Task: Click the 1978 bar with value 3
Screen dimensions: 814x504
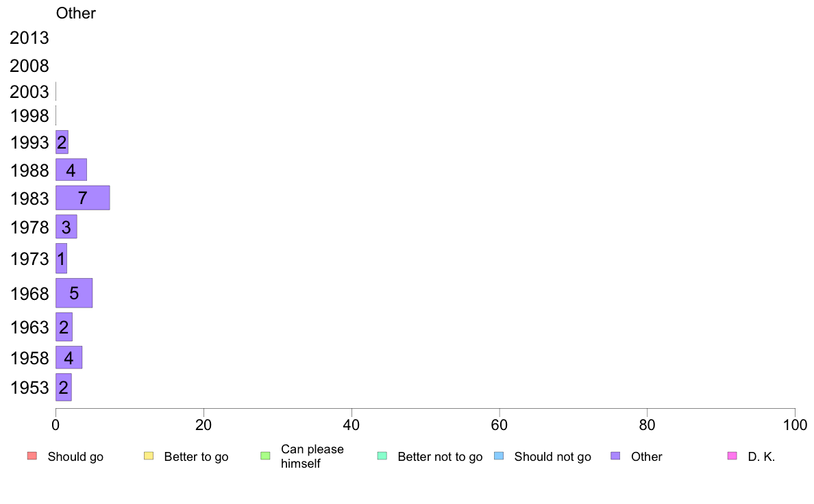Action: [66, 227]
